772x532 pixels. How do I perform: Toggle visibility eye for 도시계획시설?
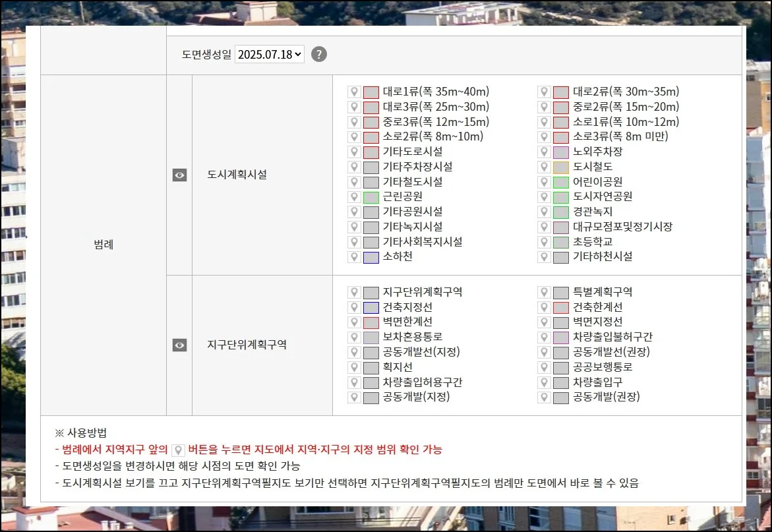179,175
